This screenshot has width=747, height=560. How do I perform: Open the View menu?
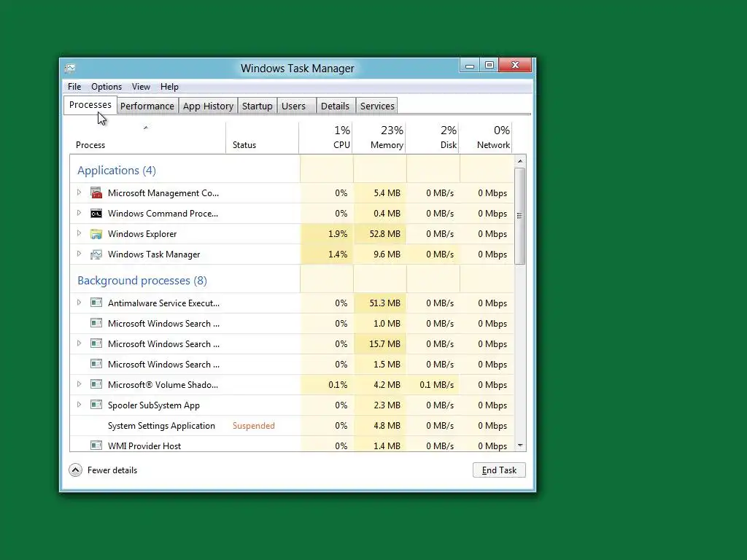[141, 87]
